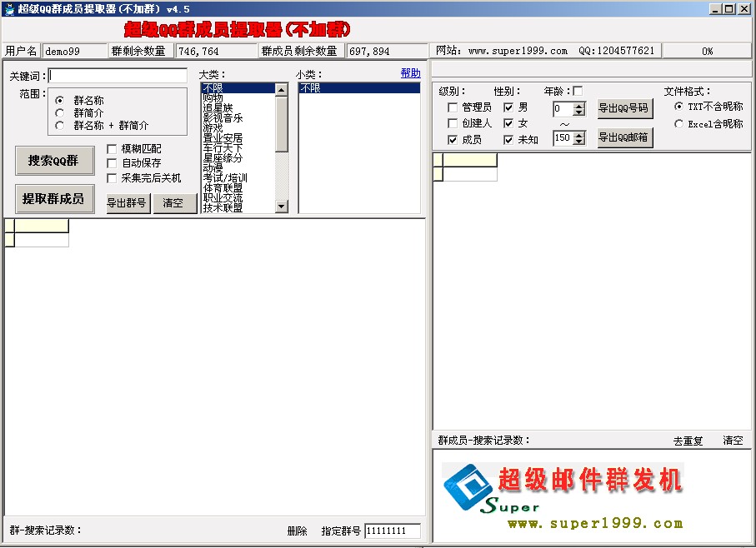Click the 697,894 remaining members value

tap(387, 51)
